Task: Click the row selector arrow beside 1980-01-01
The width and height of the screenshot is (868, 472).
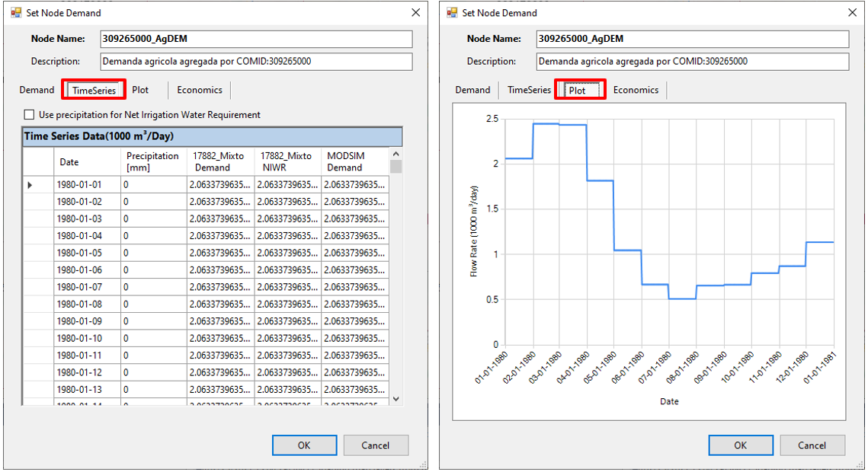Action: (30, 185)
